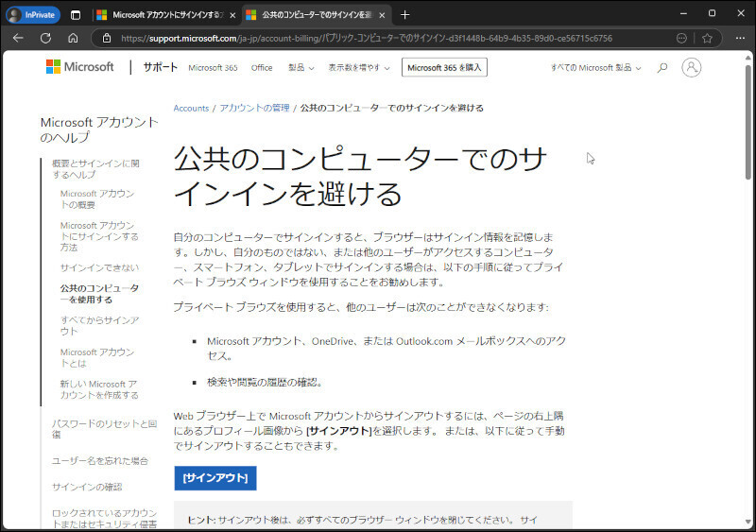
Task: Expand サインインの確認 sidebar section
Action: [x=87, y=488]
